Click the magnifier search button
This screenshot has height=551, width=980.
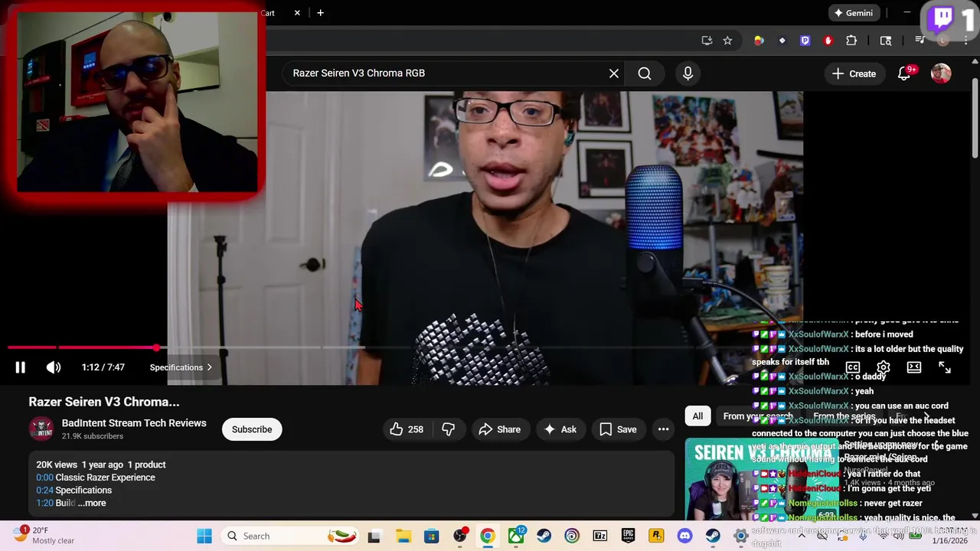(645, 73)
